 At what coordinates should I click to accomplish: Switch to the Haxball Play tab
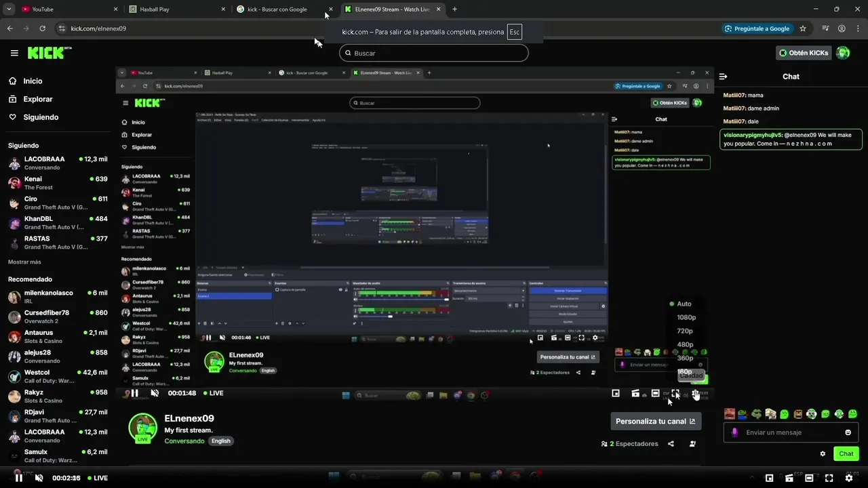point(176,9)
